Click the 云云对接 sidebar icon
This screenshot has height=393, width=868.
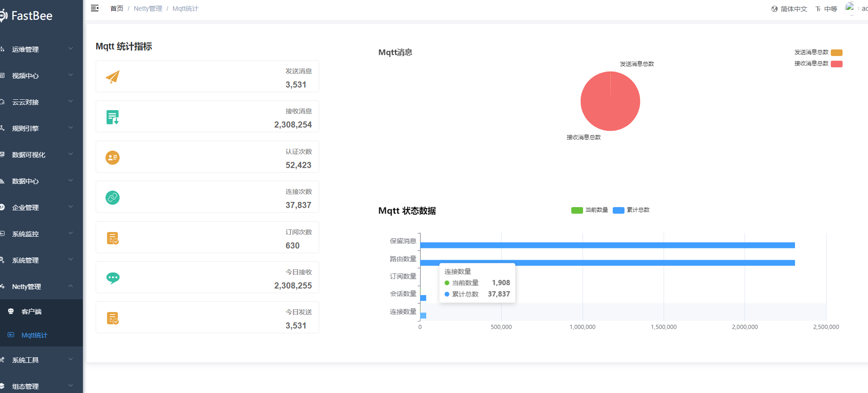[2, 102]
